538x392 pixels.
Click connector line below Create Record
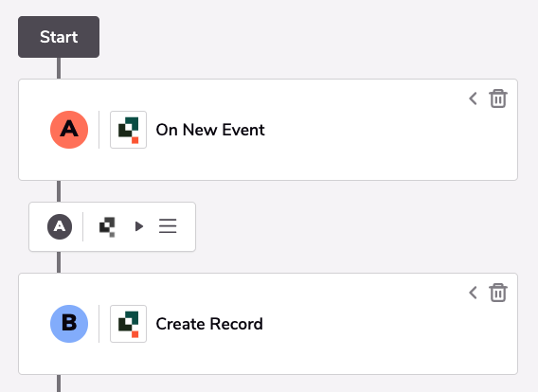59,383
